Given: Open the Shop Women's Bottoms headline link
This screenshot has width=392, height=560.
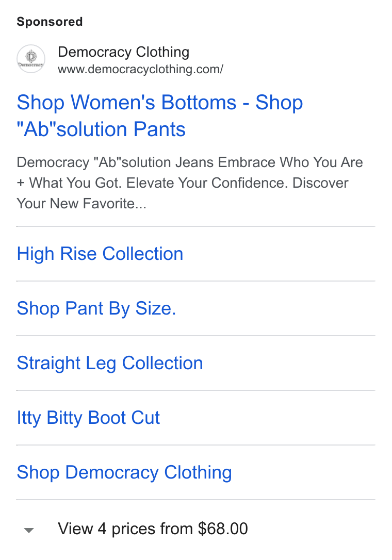Looking at the screenshot, I should (160, 116).
